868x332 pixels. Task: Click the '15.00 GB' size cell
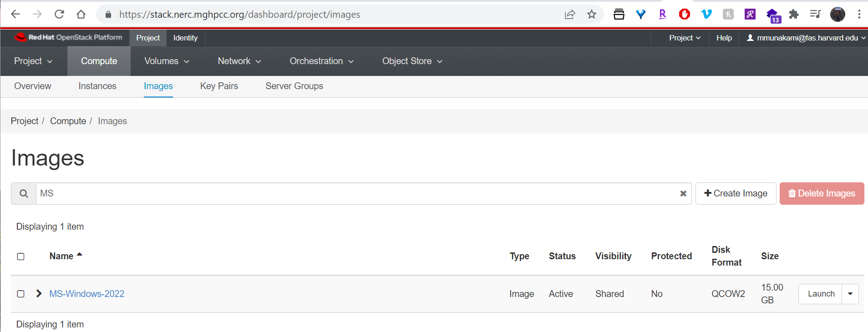click(772, 294)
